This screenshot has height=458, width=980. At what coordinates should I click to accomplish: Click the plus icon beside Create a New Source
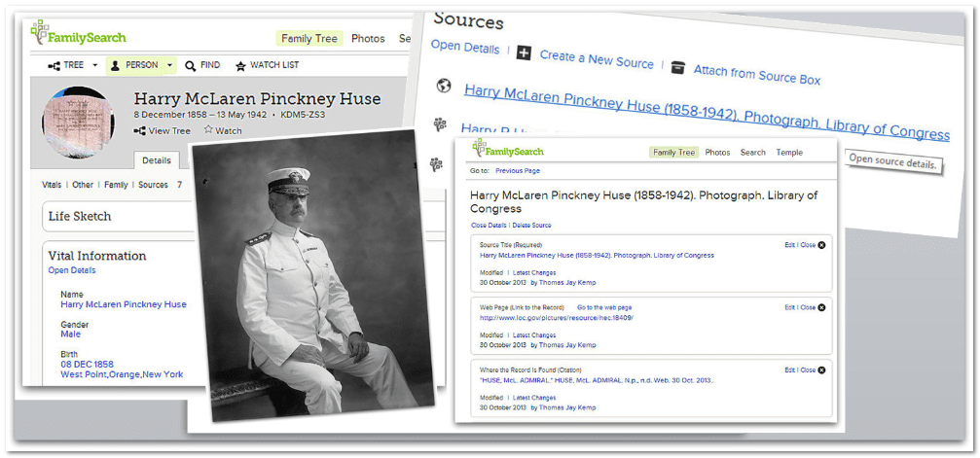click(524, 53)
